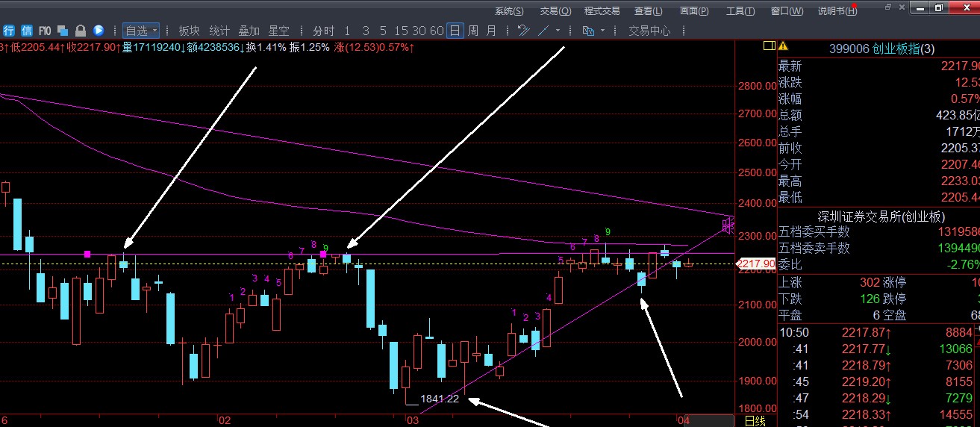Click the 交易中心 button
Image resolution: width=980 pixels, height=427 pixels.
point(649,31)
